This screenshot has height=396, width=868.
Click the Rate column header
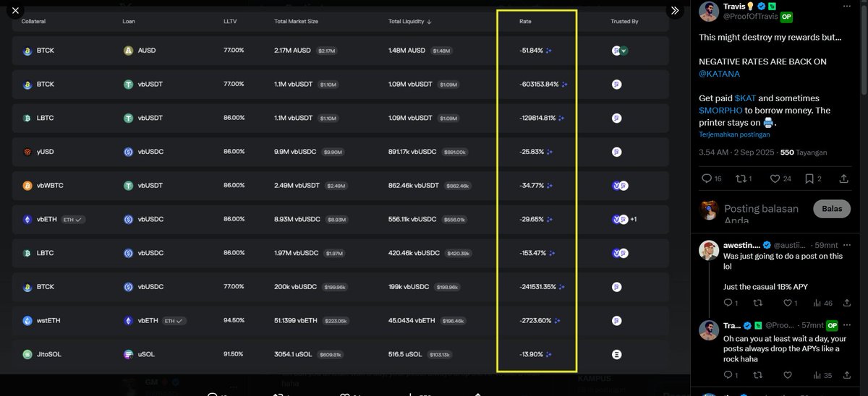pyautogui.click(x=525, y=22)
